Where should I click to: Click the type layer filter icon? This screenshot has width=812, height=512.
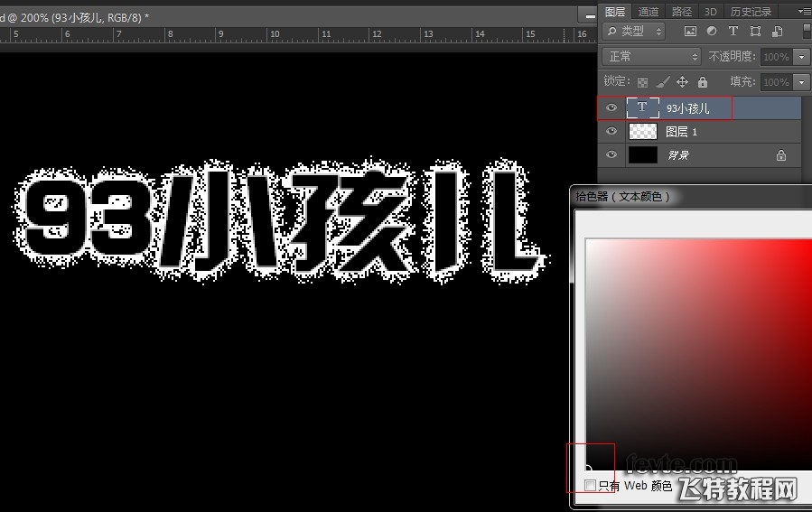tap(733, 31)
